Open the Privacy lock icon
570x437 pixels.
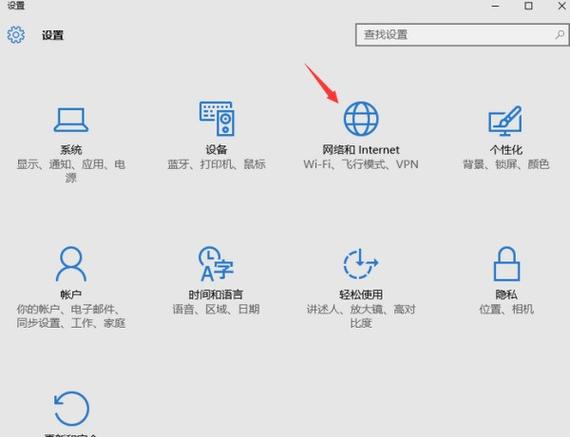point(506,264)
